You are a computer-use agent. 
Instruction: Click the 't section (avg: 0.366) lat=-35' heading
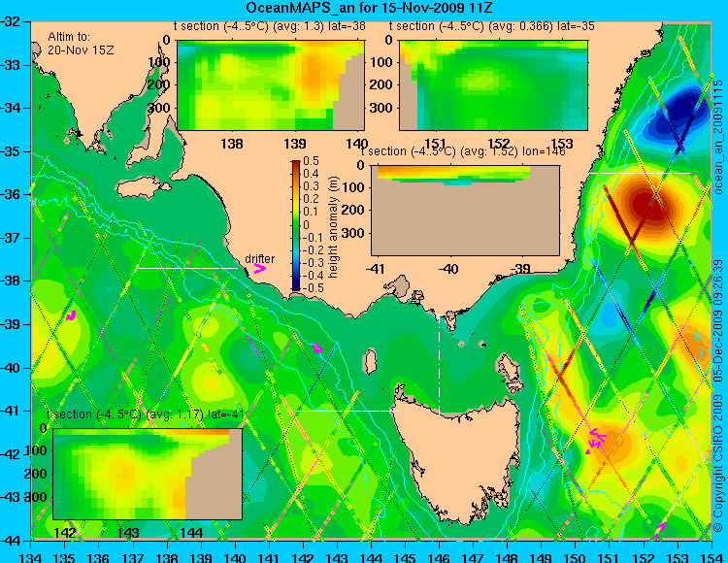click(x=492, y=26)
